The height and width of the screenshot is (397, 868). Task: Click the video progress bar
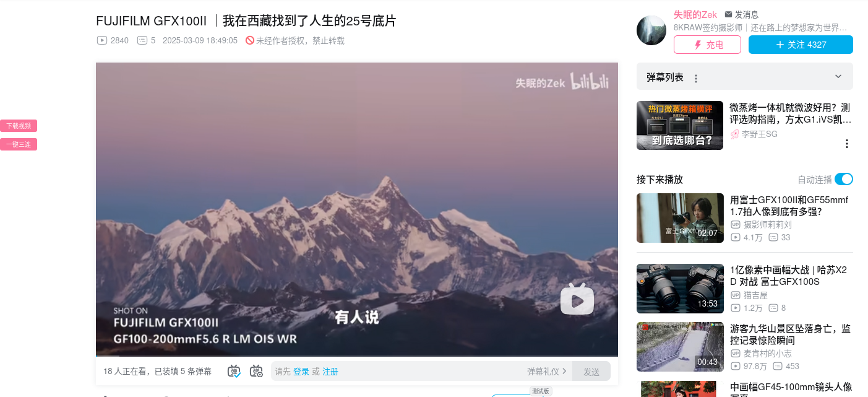click(357, 356)
